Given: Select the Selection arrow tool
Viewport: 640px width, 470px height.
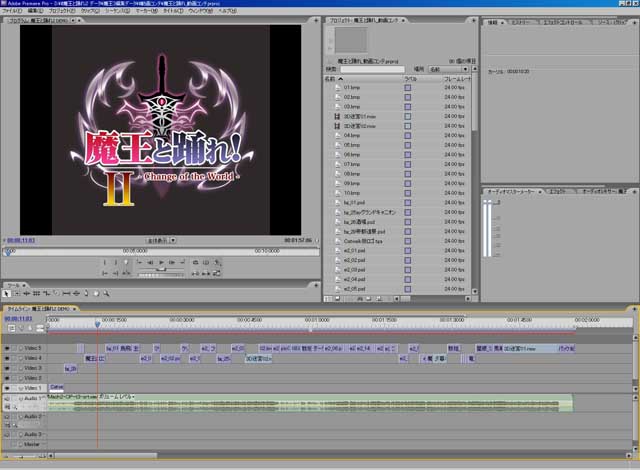Looking at the screenshot, I should click(6, 293).
